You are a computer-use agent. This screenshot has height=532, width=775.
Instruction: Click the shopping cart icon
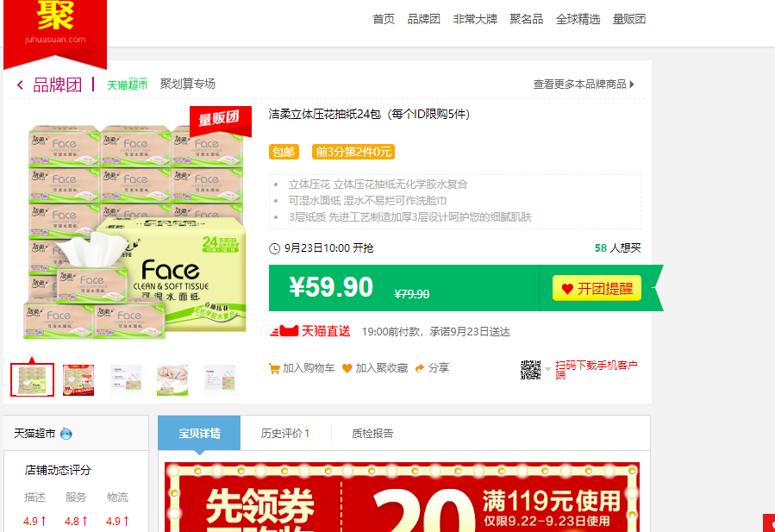[x=274, y=368]
